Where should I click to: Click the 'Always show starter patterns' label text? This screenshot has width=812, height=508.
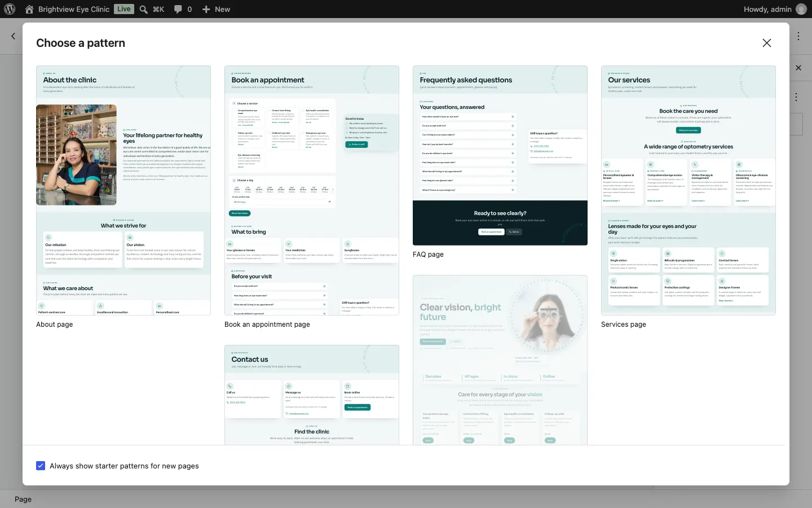124,466
